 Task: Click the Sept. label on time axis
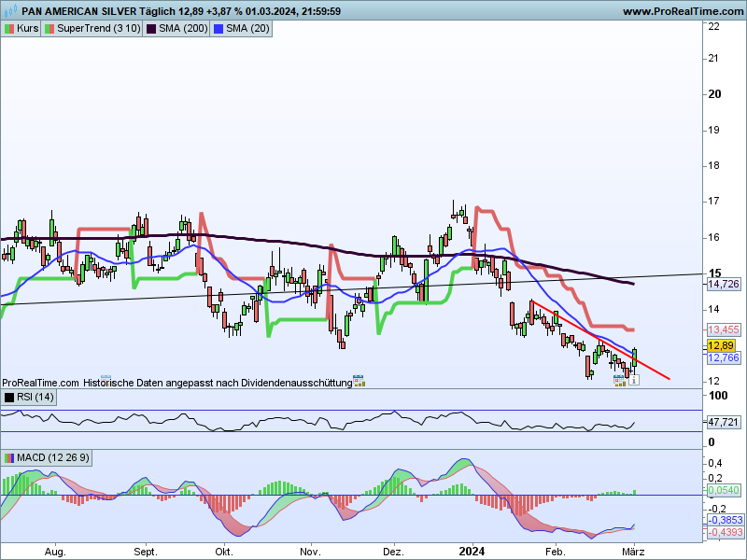146,552
